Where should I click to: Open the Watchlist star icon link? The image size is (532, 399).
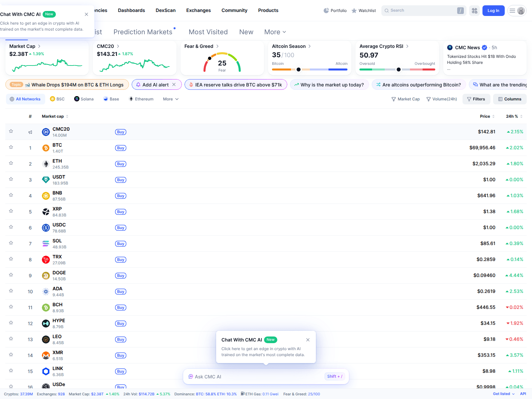click(x=364, y=11)
